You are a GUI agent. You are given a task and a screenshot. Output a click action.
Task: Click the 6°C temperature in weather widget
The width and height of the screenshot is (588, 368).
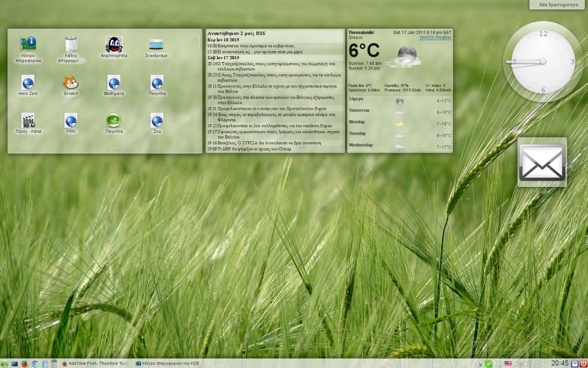pyautogui.click(x=363, y=51)
